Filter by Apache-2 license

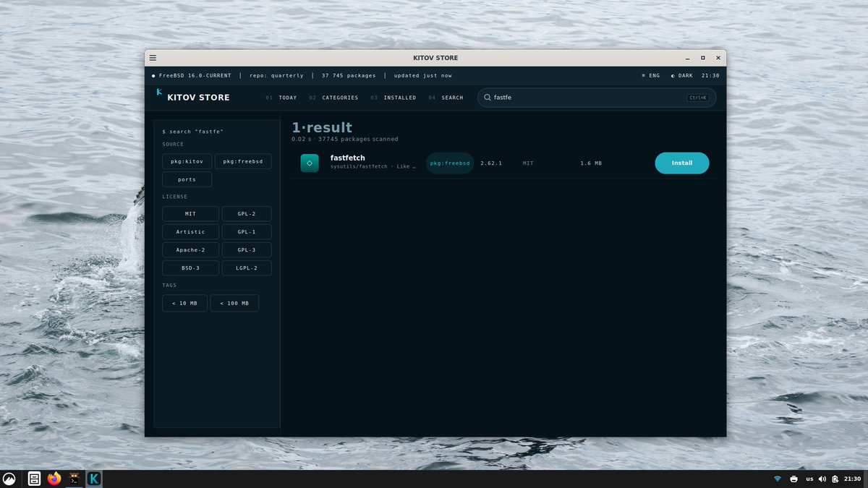click(x=190, y=250)
